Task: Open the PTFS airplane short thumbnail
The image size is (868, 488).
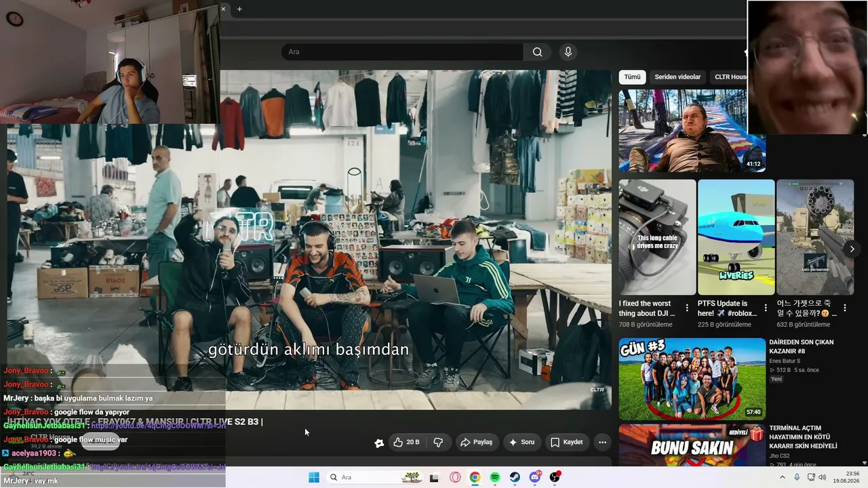Action: (x=736, y=237)
